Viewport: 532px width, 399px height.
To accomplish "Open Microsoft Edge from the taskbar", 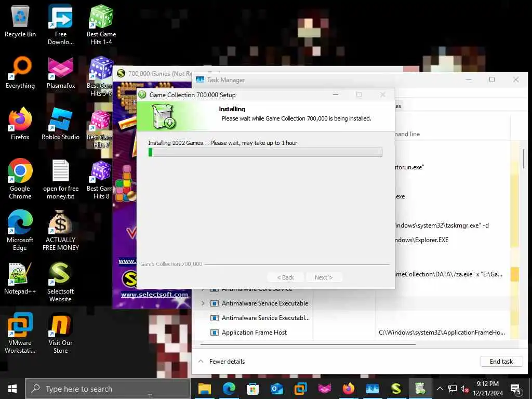I will pos(229,389).
